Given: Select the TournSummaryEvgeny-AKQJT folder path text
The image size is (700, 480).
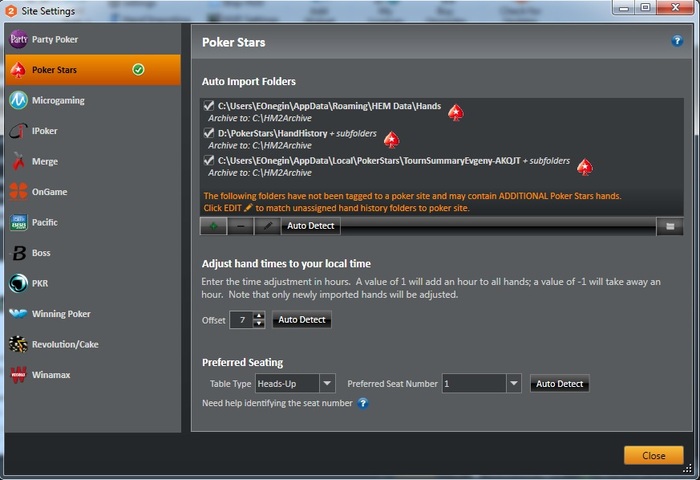Looking at the screenshot, I should tap(369, 160).
